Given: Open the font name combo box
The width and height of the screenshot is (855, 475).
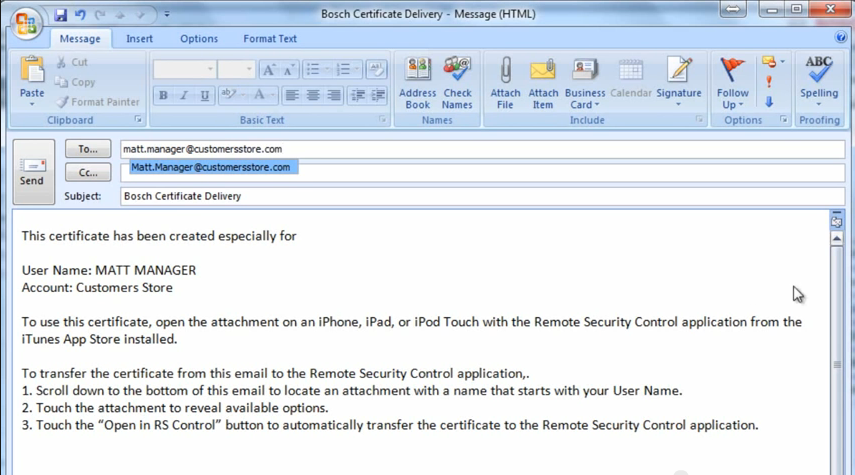Looking at the screenshot, I should pyautogui.click(x=184, y=69).
